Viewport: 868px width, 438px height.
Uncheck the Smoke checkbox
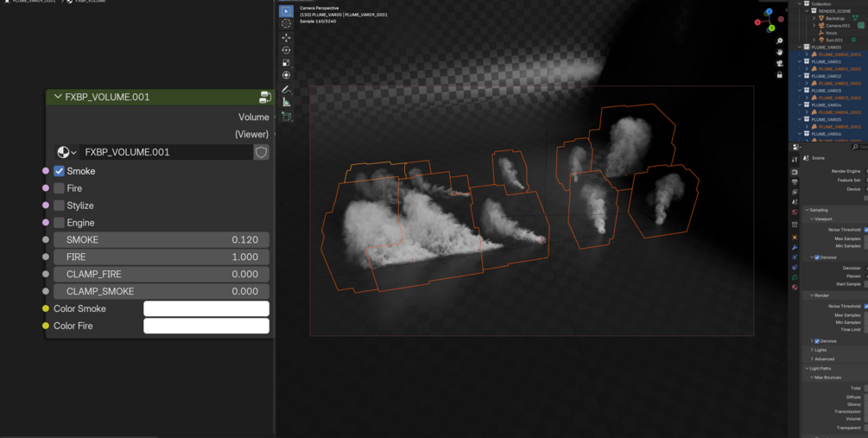[x=60, y=171]
